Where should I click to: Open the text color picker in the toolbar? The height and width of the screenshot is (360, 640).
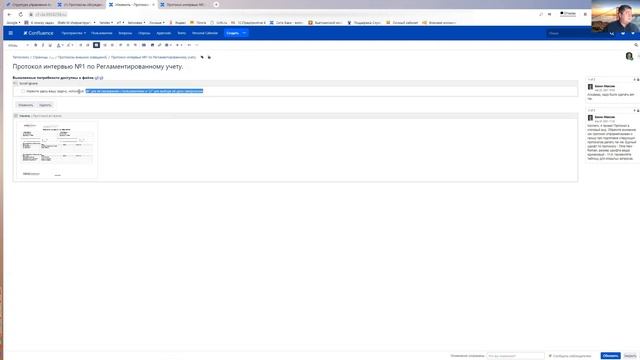(x=60, y=45)
